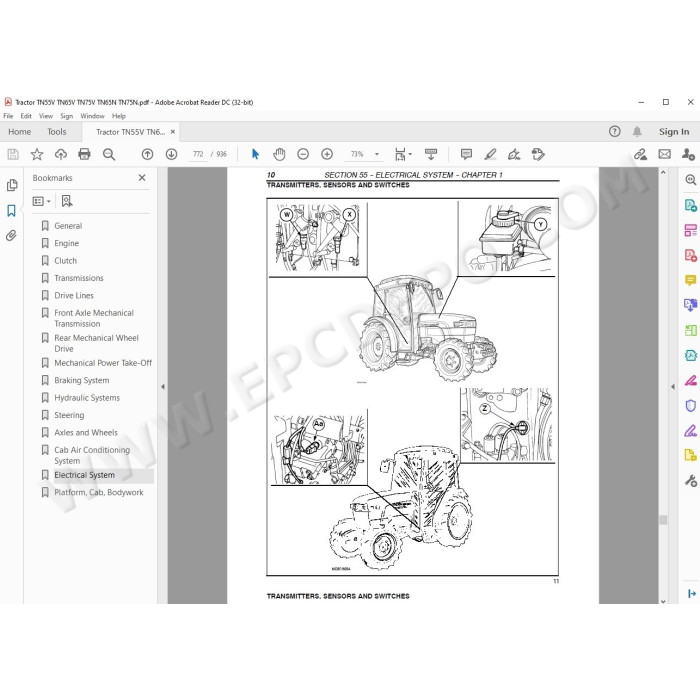Switch to the Home tab
This screenshot has width=700, height=700.
(20, 132)
